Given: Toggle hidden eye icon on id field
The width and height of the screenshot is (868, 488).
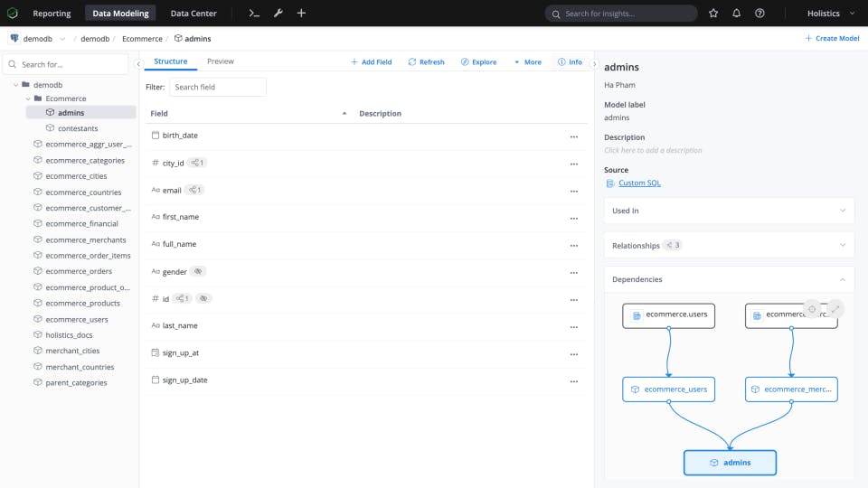Looking at the screenshot, I should [x=203, y=298].
